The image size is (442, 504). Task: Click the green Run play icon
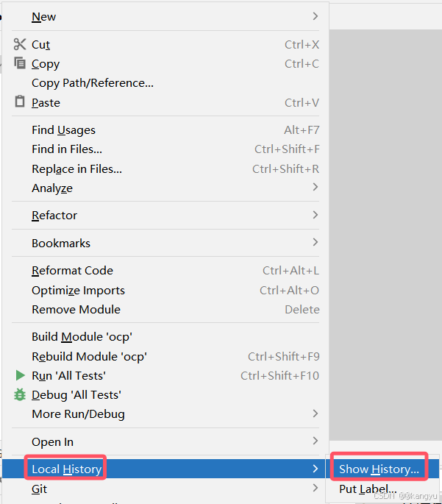pyautogui.click(x=21, y=375)
